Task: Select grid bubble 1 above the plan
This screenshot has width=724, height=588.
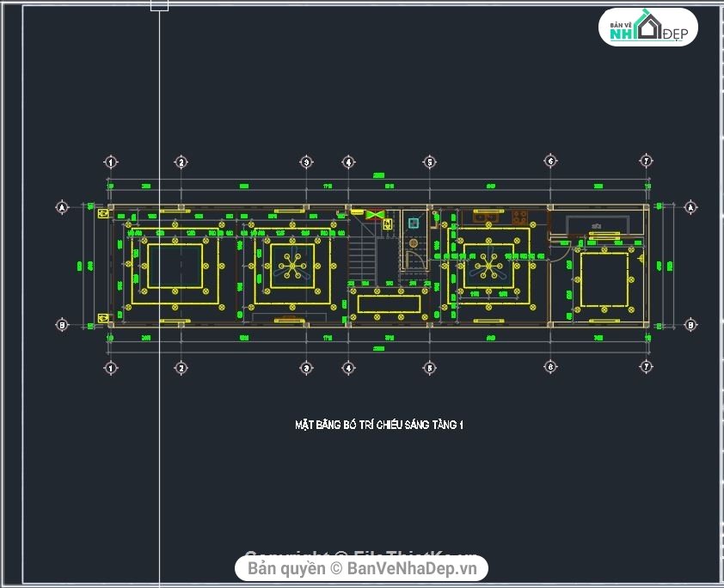Action: pyautogui.click(x=110, y=162)
